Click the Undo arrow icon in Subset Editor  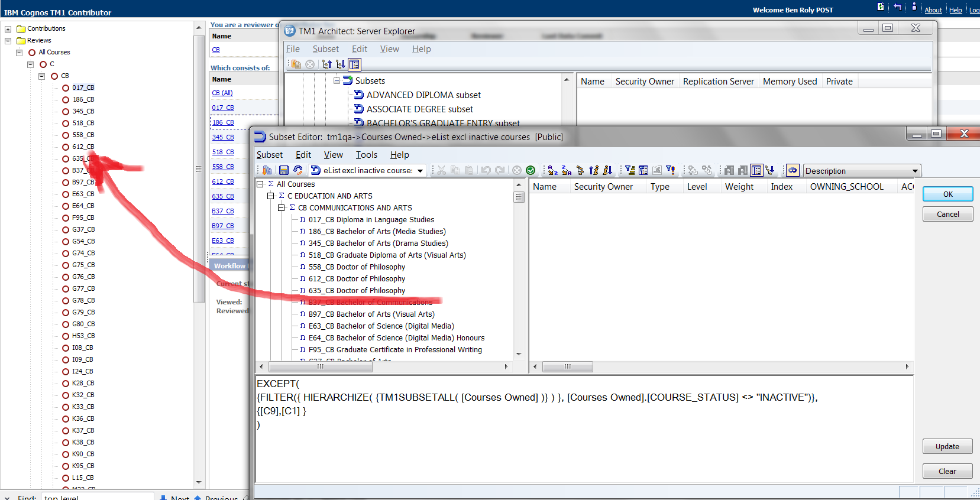(x=486, y=170)
